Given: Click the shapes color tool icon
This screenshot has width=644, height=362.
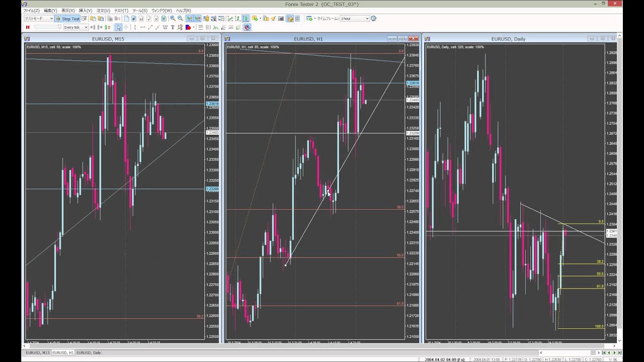Looking at the screenshot, I should coord(188,27).
